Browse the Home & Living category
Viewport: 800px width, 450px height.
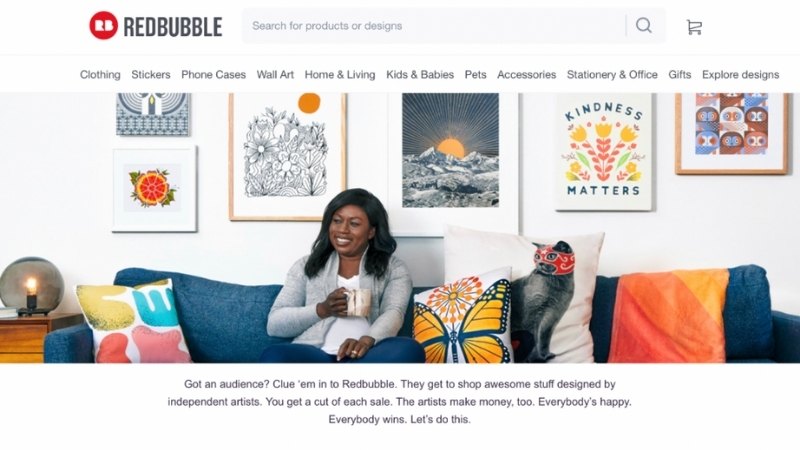click(x=340, y=74)
